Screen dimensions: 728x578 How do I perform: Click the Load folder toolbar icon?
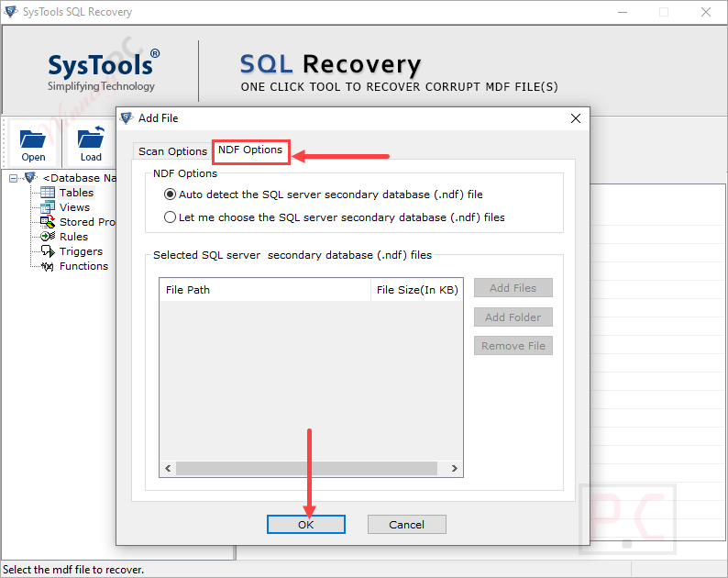(91, 138)
